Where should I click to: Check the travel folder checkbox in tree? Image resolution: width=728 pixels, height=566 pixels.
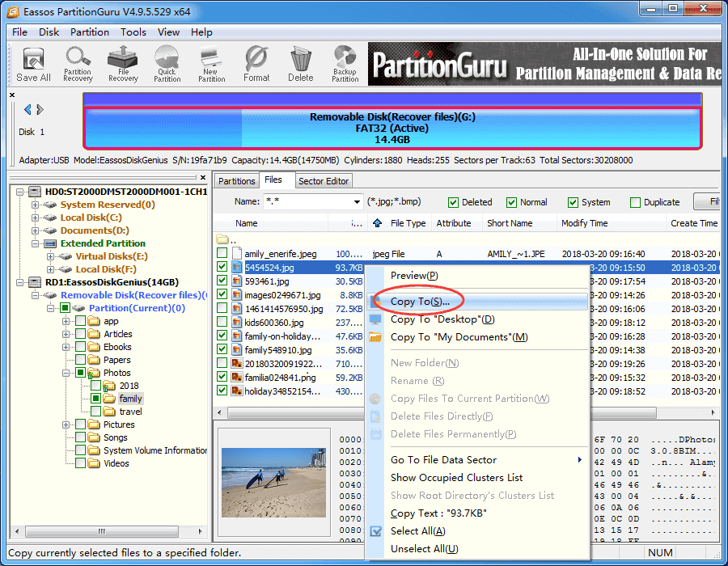click(x=96, y=412)
